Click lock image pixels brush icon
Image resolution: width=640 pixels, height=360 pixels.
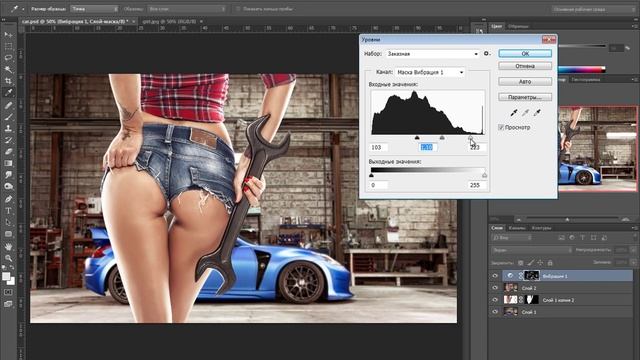pos(530,263)
